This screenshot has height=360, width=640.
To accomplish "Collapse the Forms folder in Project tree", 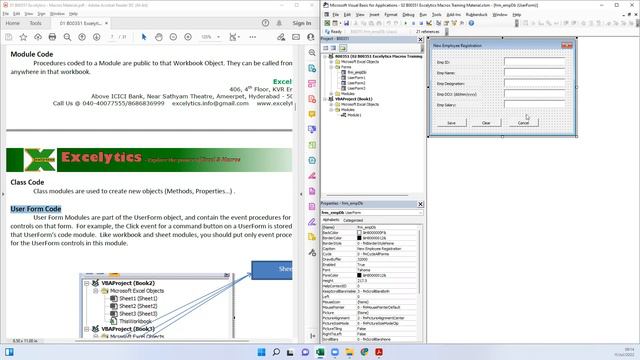I will (331, 67).
